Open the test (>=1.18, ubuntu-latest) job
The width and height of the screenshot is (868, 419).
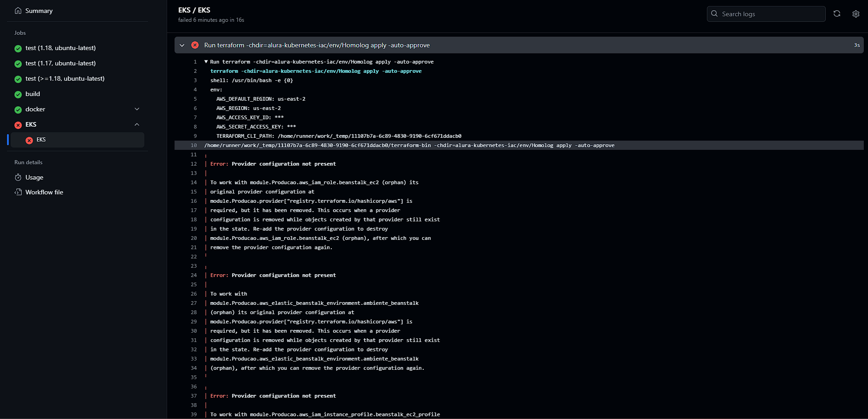click(65, 78)
